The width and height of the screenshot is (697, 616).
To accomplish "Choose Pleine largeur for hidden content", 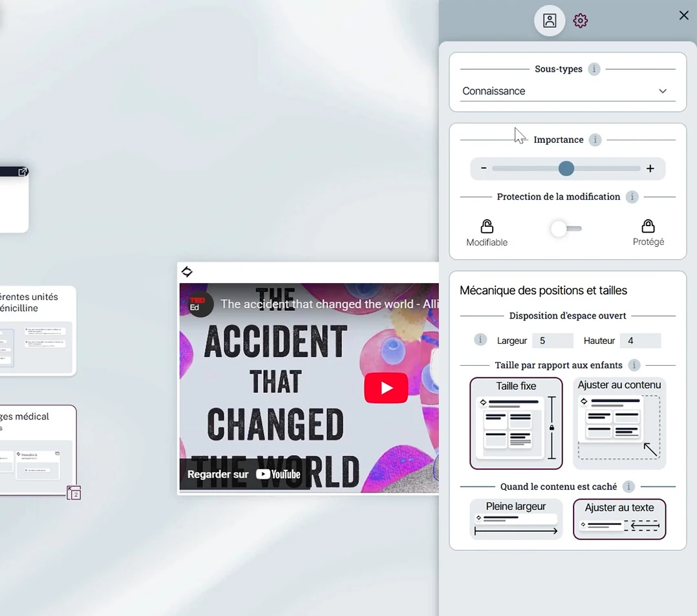I will pyautogui.click(x=516, y=519).
